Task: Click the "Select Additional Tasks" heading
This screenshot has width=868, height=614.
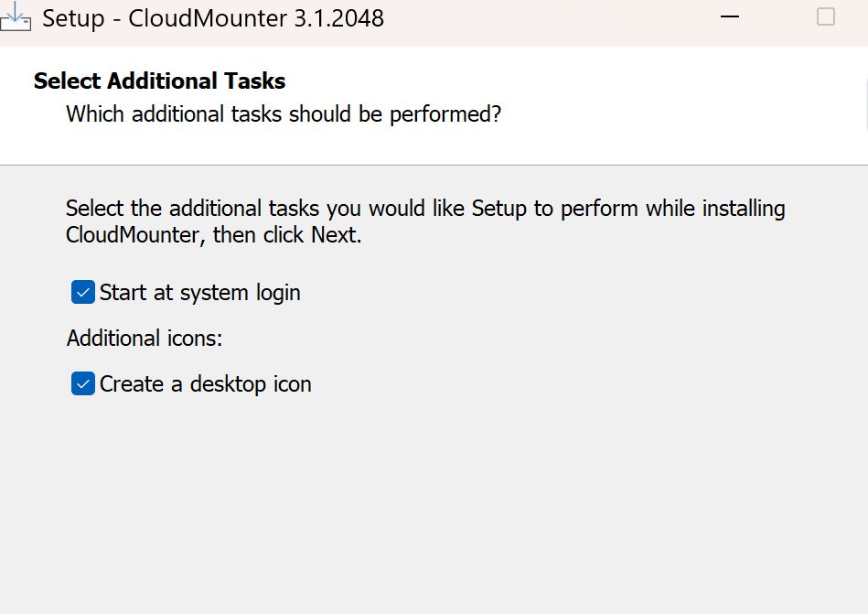Action: (x=159, y=81)
